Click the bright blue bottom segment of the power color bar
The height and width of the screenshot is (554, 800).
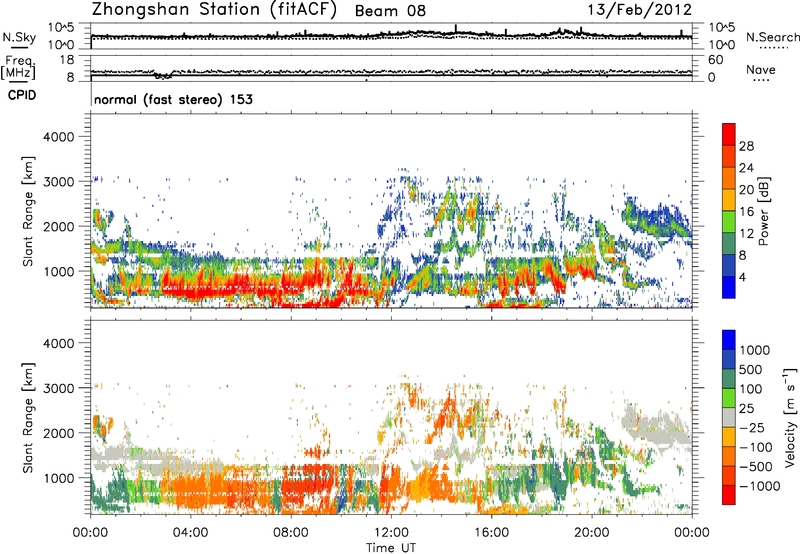[729, 288]
